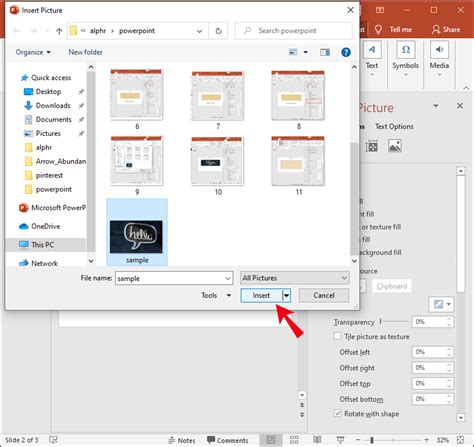Select the sample image thumbnail
The height and width of the screenshot is (447, 474).
point(137,233)
